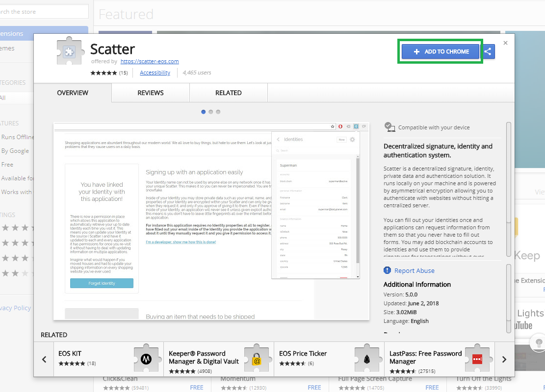545x392 pixels.
Task: Toggle the By Google filter
Action: (15, 151)
